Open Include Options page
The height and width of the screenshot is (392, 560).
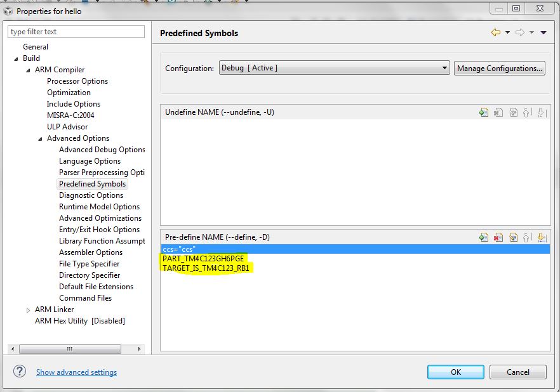pos(73,104)
